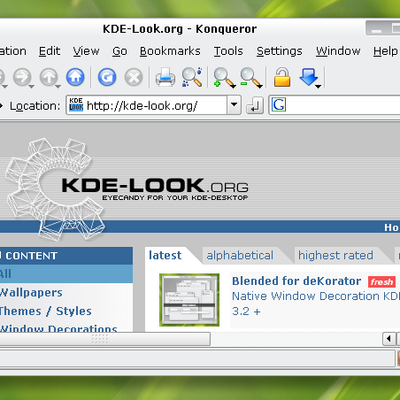Open the Up button dropdown arrow
Viewport: 400px width, 400px height.
click(58, 87)
